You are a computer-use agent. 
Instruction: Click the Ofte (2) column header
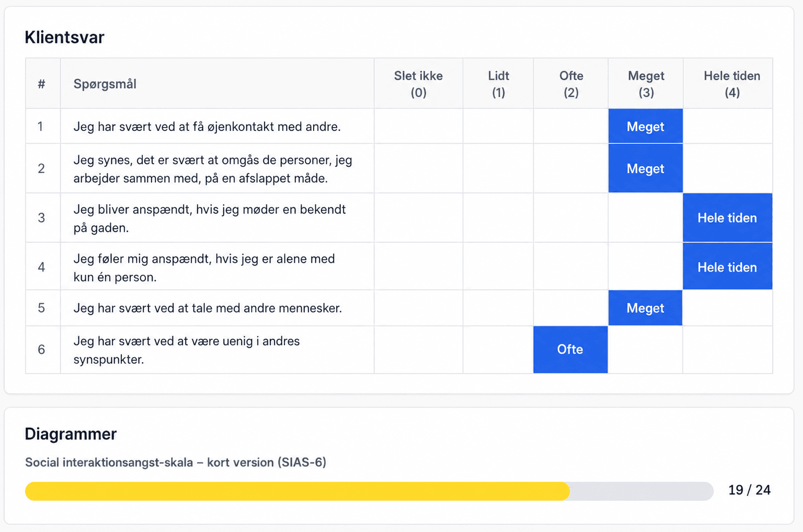(571, 84)
